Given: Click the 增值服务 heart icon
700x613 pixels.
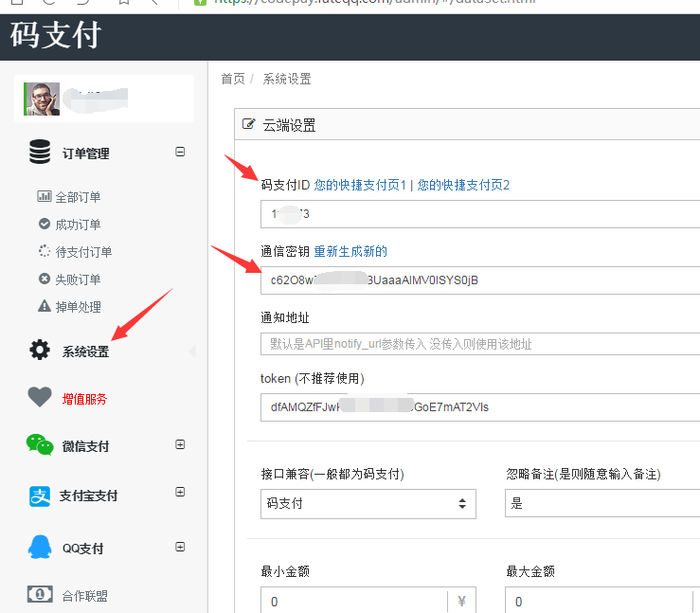Looking at the screenshot, I should click(40, 397).
